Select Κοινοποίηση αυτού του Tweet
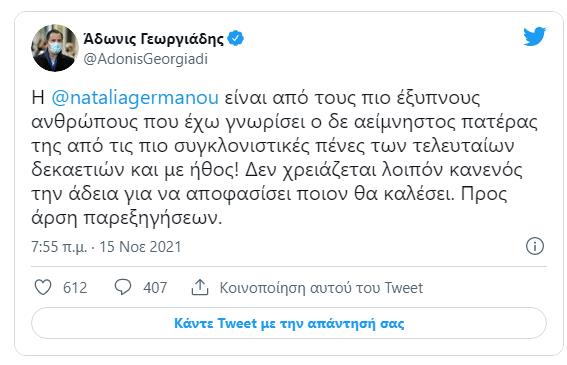The image size is (567, 365). tap(321, 288)
